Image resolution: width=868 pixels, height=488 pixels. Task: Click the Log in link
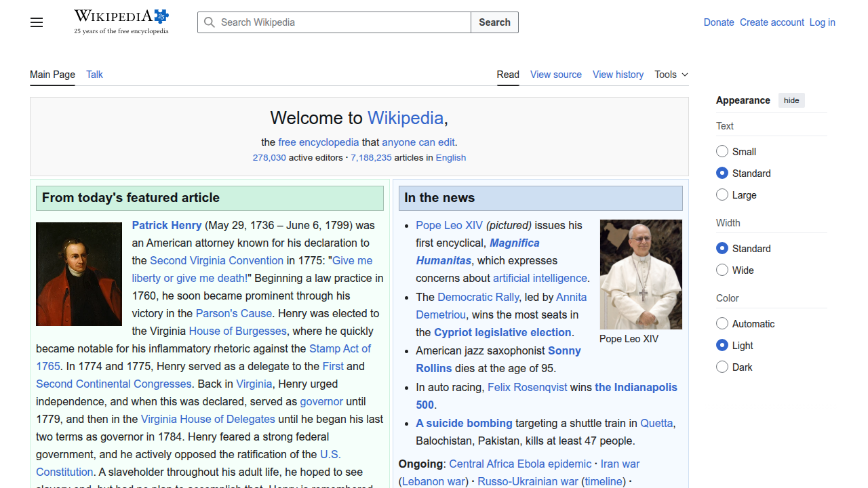822,22
